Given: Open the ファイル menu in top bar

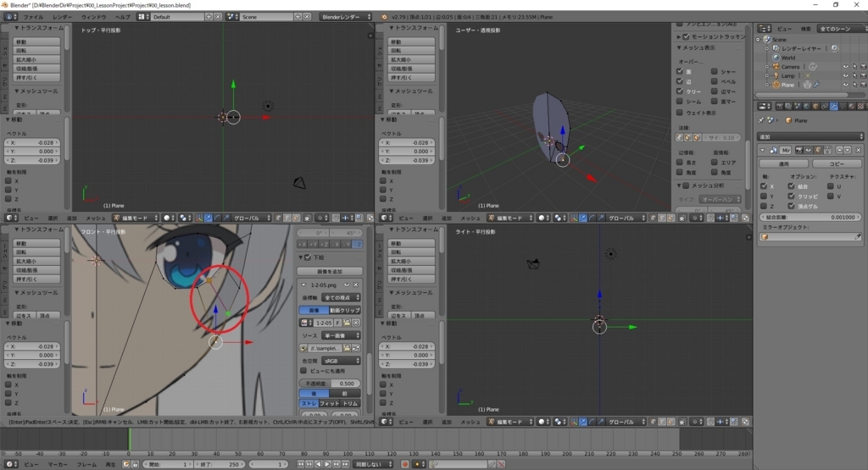Looking at the screenshot, I should point(33,17).
